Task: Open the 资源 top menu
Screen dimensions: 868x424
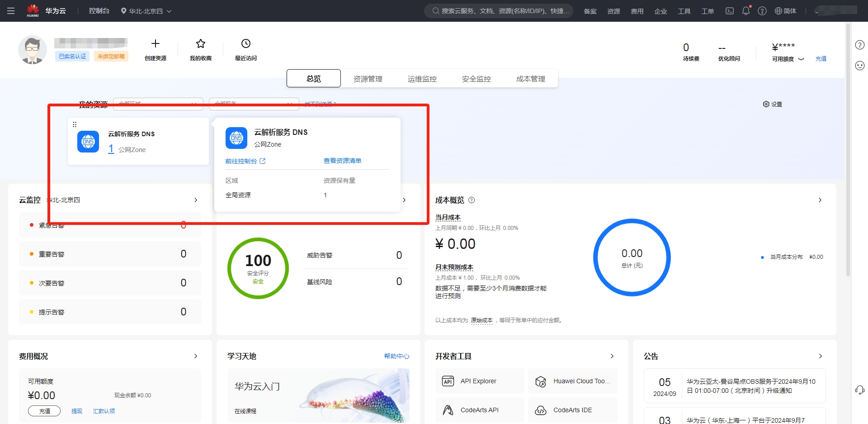Action: pyautogui.click(x=613, y=11)
